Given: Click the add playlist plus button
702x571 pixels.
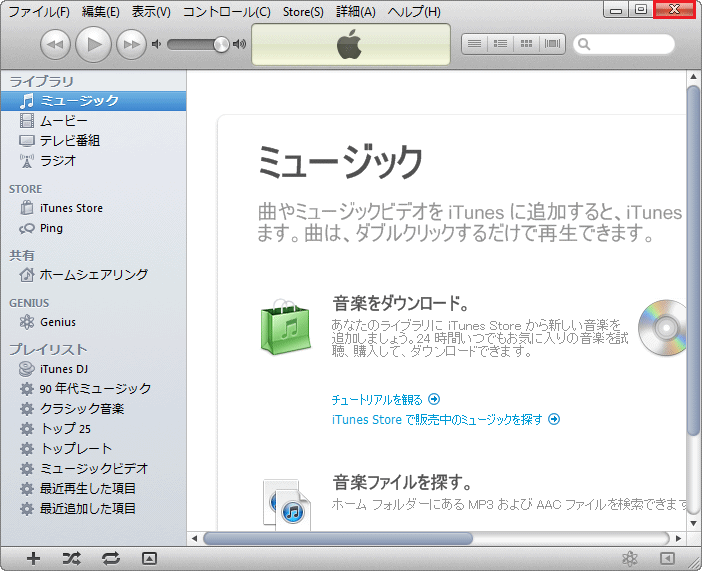Looking at the screenshot, I should 33,558.
